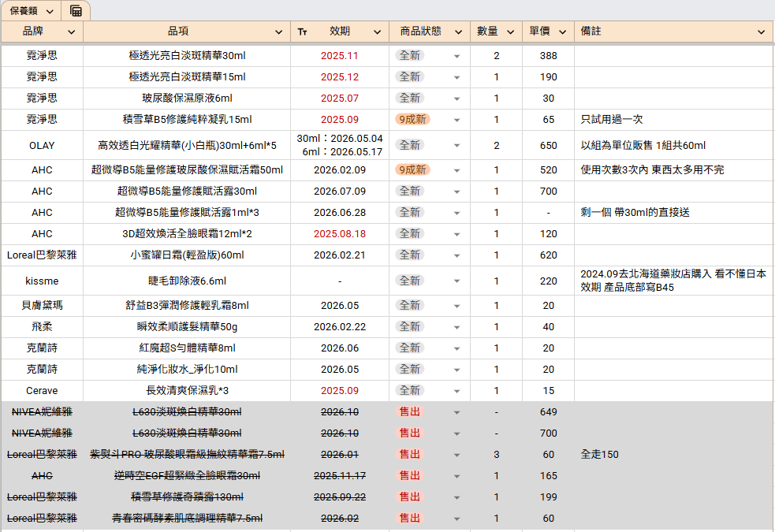Open status dropdown arrow for OLAY row
This screenshot has width=775, height=532.
(x=456, y=146)
